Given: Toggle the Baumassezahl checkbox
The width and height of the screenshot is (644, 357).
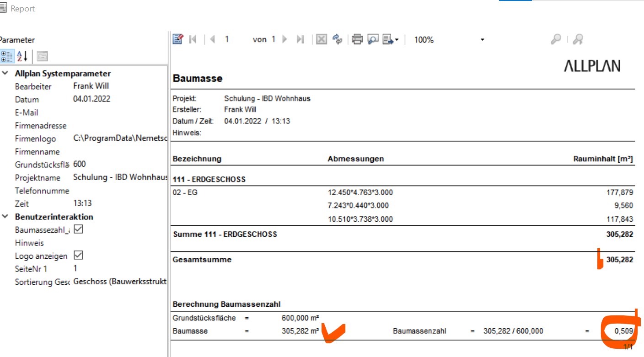Looking at the screenshot, I should [x=78, y=230].
